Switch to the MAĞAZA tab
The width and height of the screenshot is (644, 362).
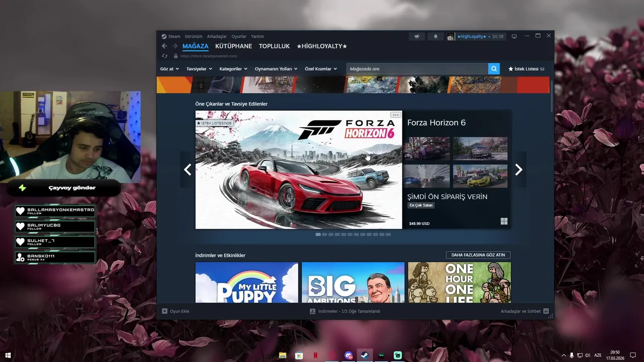click(x=195, y=46)
